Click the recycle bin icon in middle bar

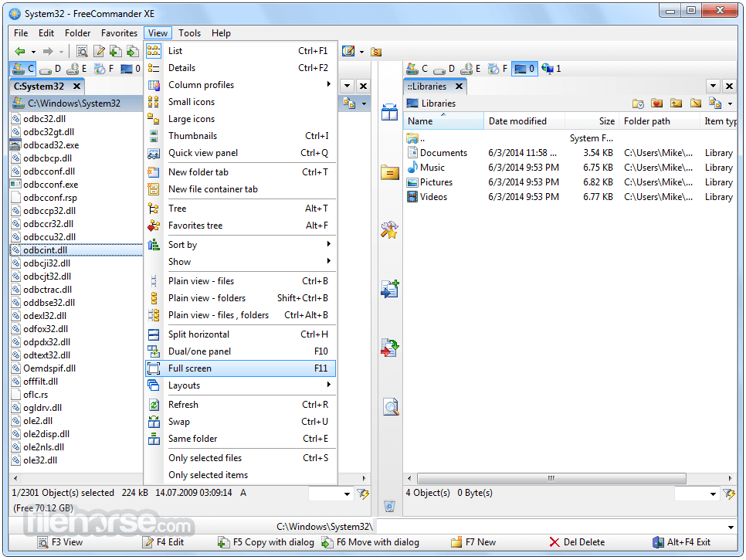click(x=390, y=506)
